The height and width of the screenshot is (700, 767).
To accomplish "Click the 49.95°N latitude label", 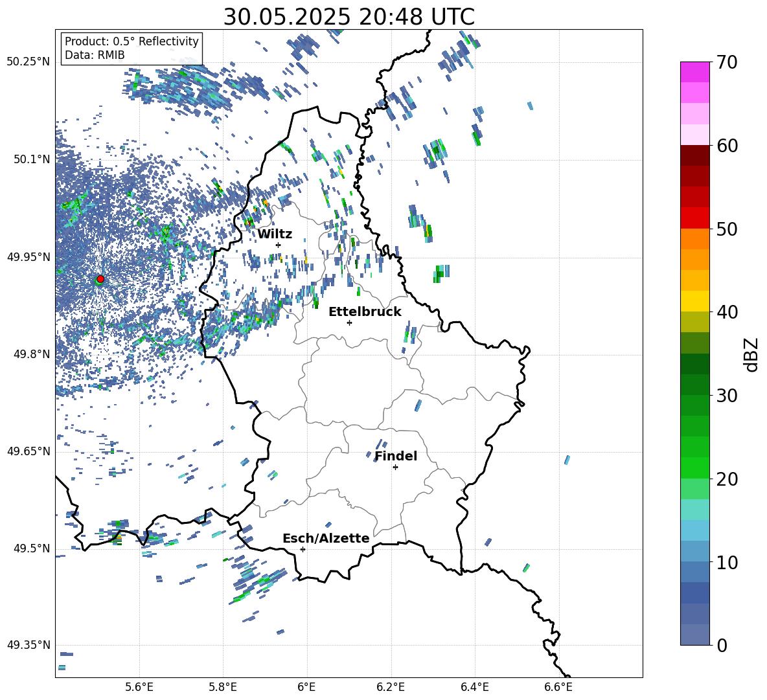I will 29,256.
